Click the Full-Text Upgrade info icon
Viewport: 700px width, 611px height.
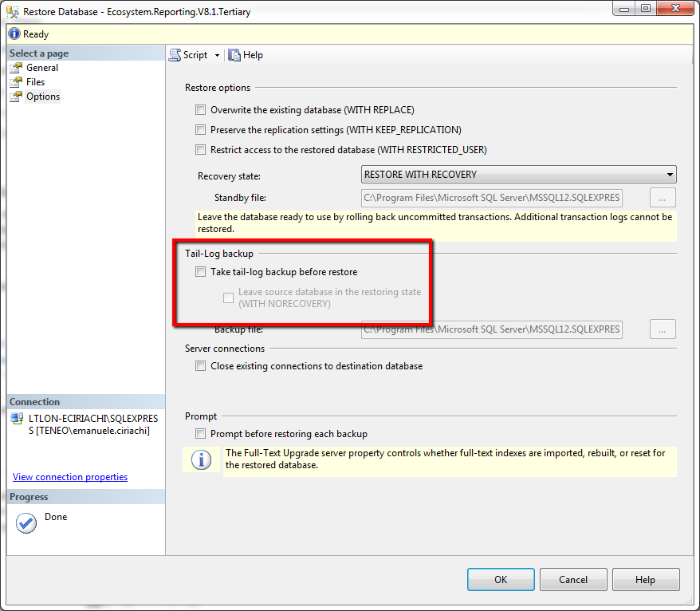202,459
